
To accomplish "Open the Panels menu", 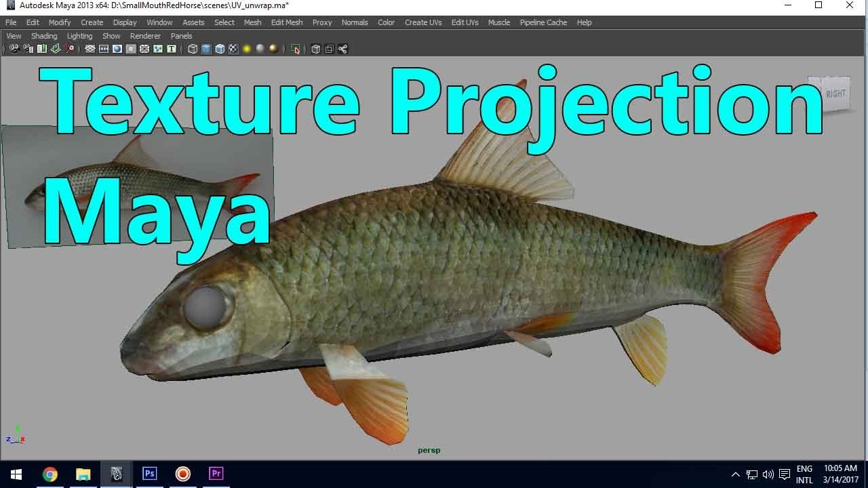I will (181, 36).
